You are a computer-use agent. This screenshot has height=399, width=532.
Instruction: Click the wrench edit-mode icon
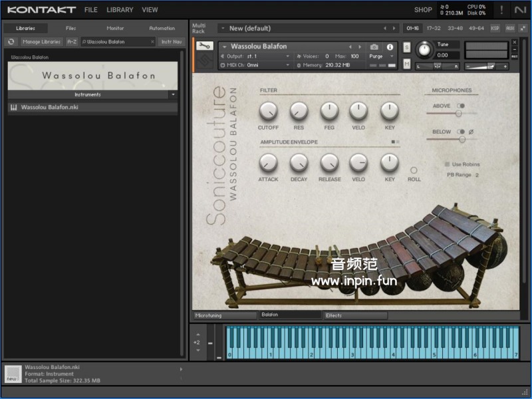[204, 47]
